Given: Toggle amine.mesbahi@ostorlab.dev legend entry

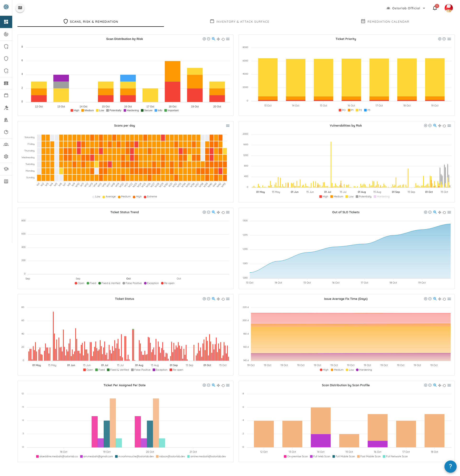Looking at the screenshot, I should tap(207, 457).
